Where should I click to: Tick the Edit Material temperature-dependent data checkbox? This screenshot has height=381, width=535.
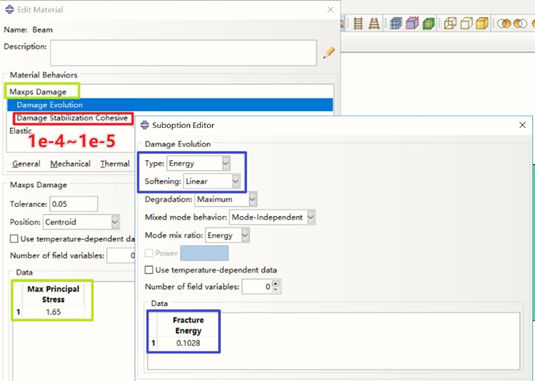coord(14,239)
